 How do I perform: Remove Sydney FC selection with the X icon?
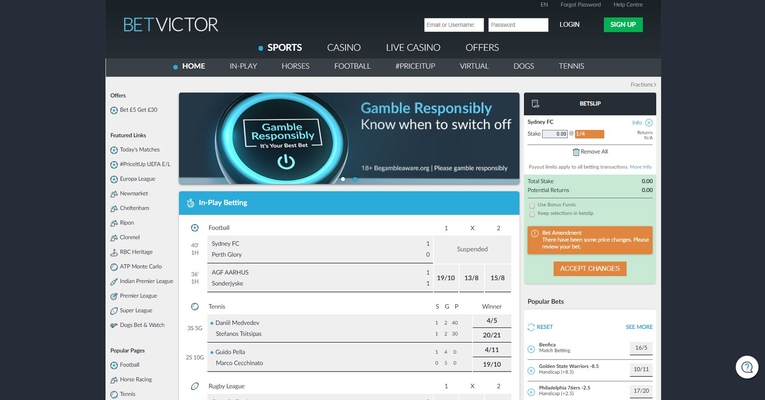click(648, 122)
